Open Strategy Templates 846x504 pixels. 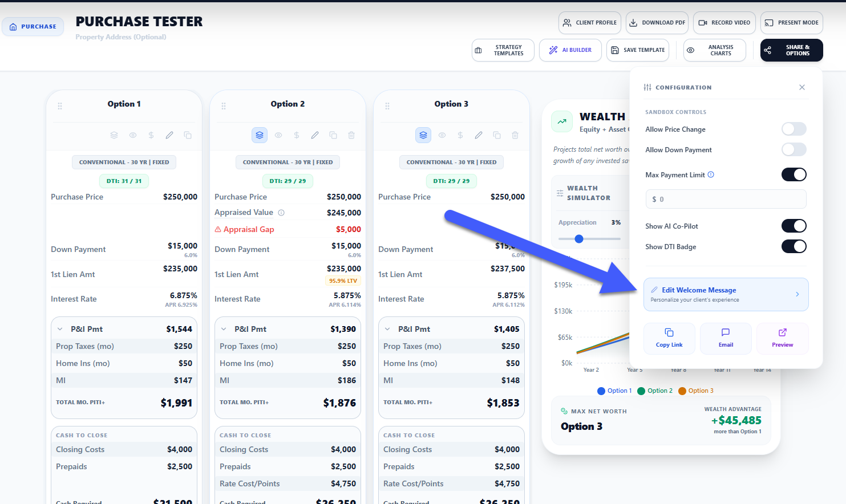pos(503,50)
